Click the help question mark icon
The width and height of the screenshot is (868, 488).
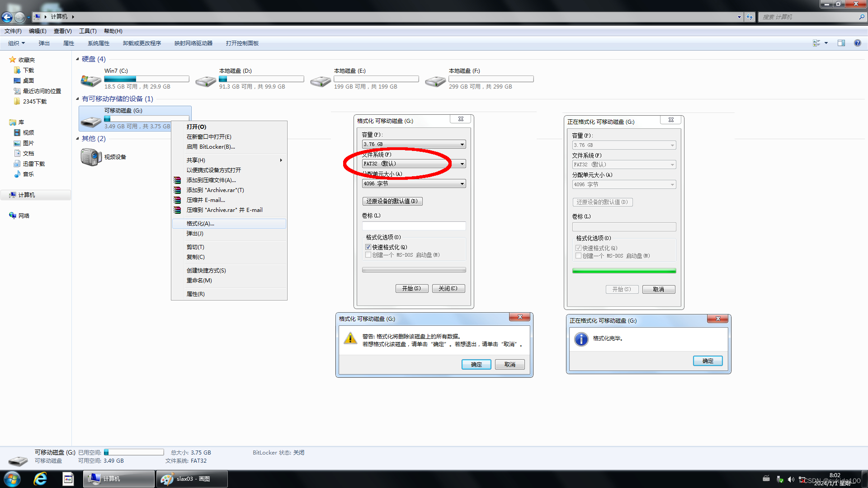coord(857,43)
